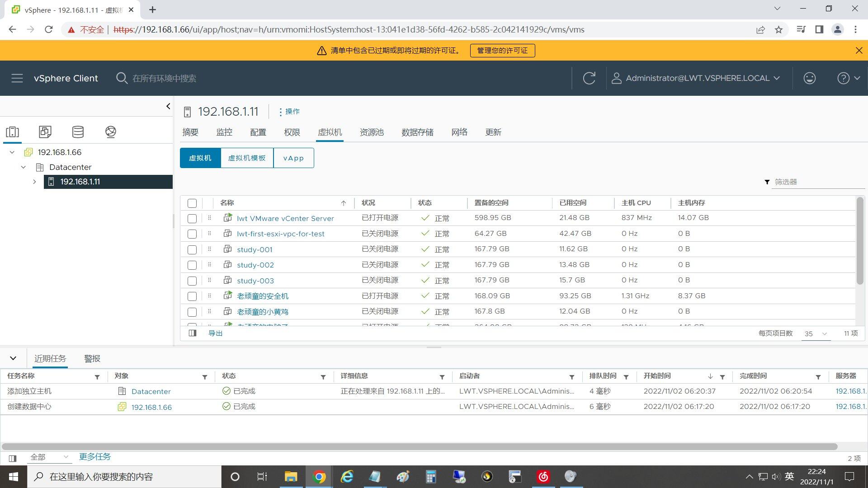Switch to the 网络 tab
Image resolution: width=868 pixels, height=488 pixels.
[459, 132]
